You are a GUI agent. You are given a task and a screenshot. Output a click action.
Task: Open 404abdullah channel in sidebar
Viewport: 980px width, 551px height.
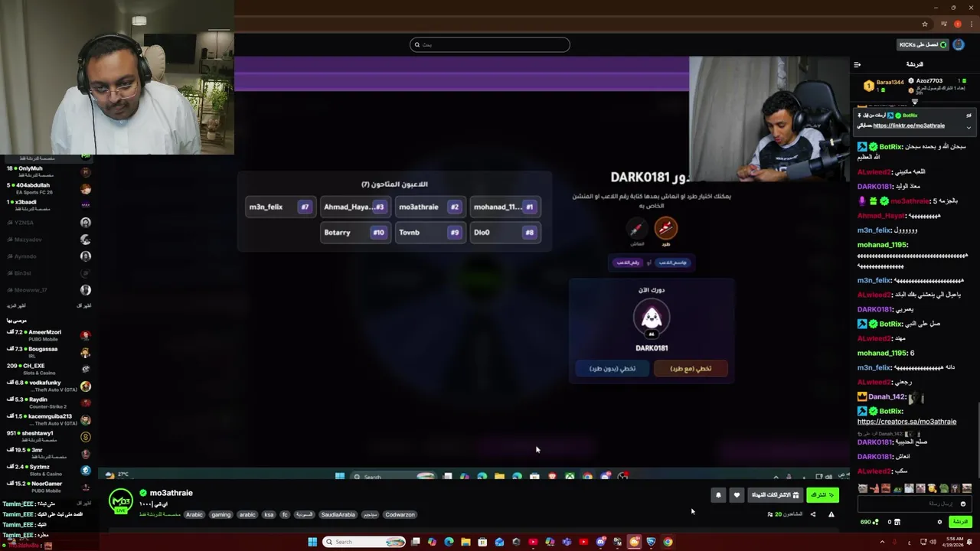(x=47, y=188)
